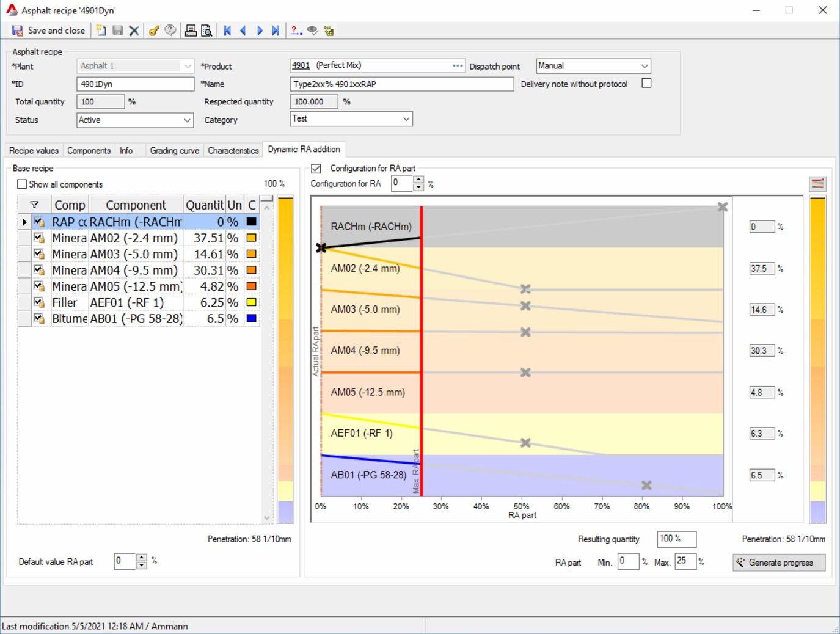Click the Configuration for RA spinner up arrow
Screen dimensions: 840x634
point(418,180)
